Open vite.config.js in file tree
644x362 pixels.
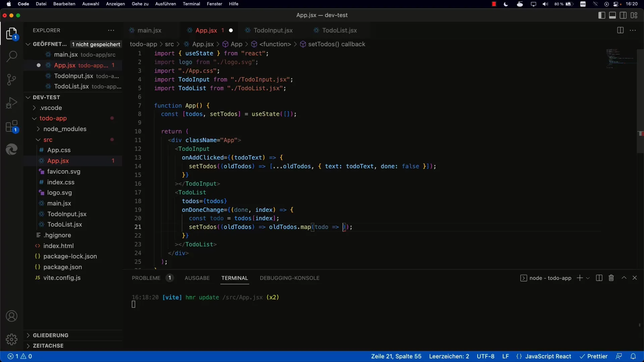click(62, 278)
